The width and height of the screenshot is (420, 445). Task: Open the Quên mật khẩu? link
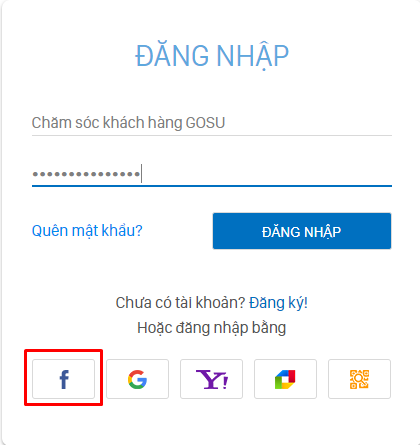point(87,231)
